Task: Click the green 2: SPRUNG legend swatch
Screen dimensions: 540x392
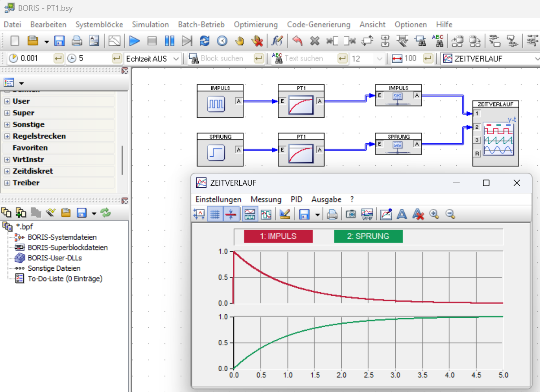Action: point(368,236)
